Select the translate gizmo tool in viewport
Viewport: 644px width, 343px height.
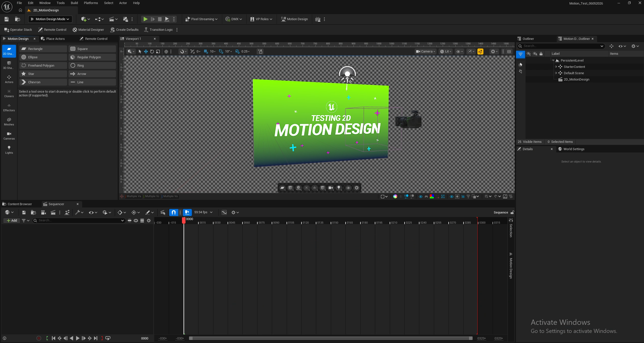[146, 51]
